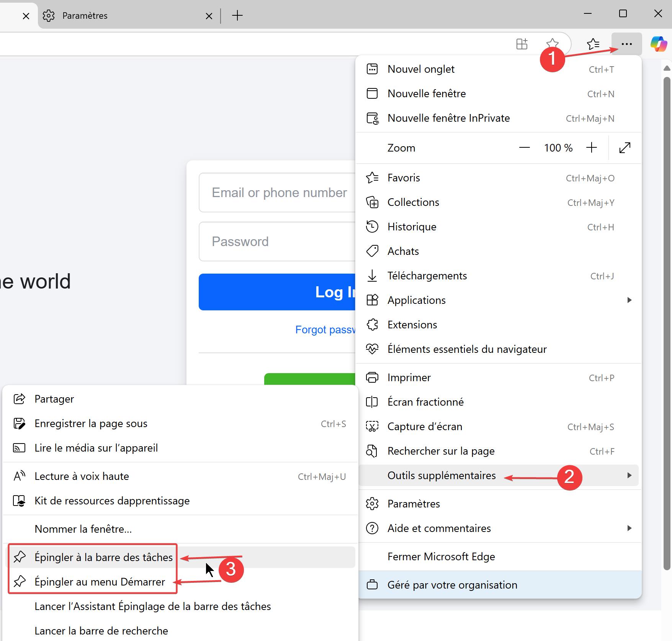
Task: Select Nouvelle fenêtre menu item
Action: tap(498, 94)
